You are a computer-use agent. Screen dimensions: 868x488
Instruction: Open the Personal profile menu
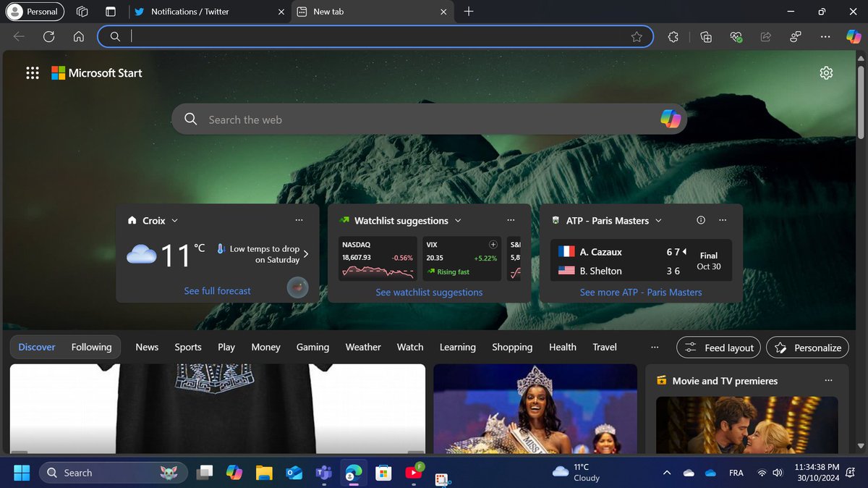click(x=34, y=12)
